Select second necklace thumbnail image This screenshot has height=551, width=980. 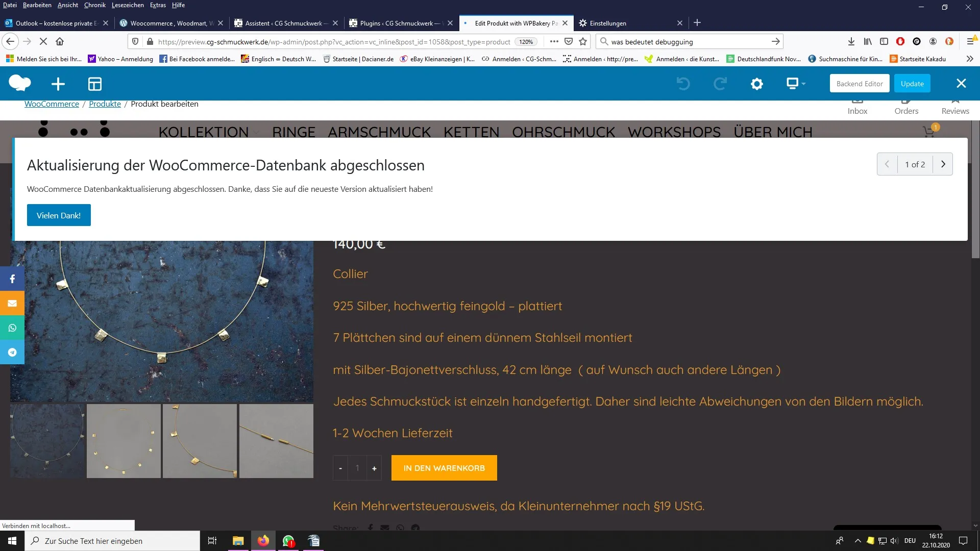coord(124,441)
